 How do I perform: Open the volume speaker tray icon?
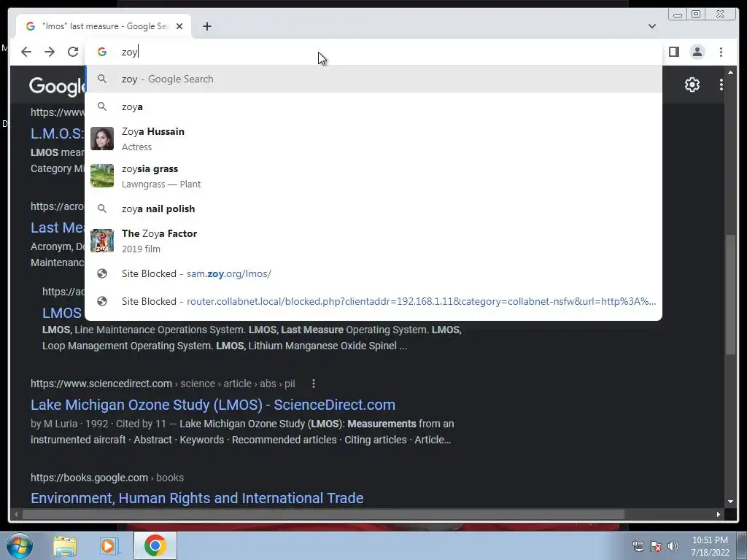(x=673, y=546)
